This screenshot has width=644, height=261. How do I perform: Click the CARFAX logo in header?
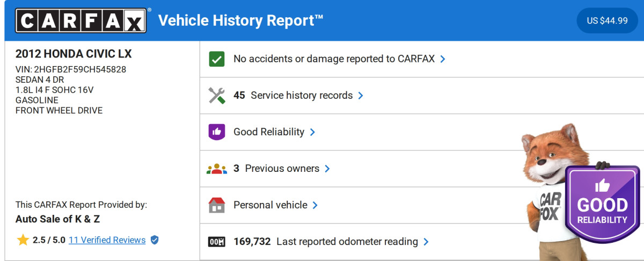click(x=80, y=20)
